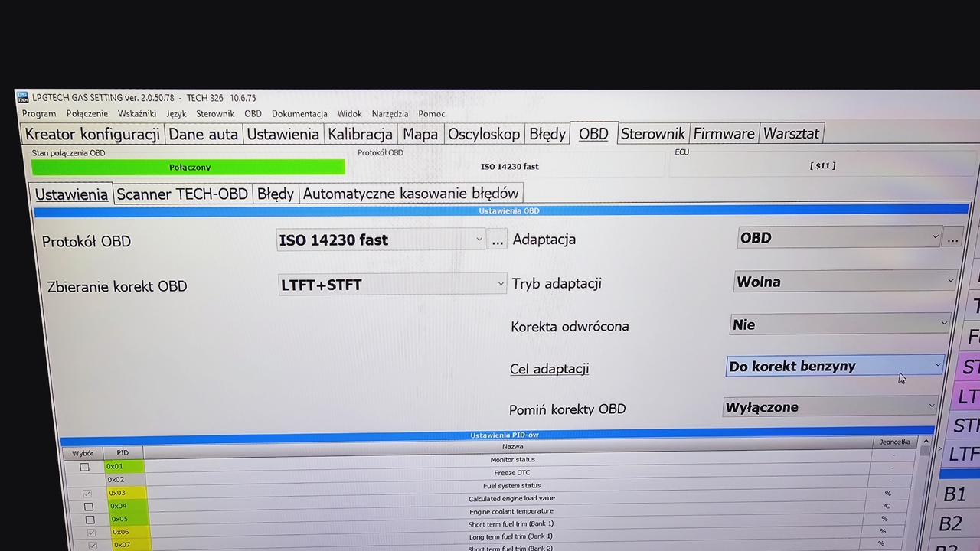This screenshot has height=551, width=980.
Task: Switch to the Kalibracja tab
Action: pyautogui.click(x=360, y=134)
